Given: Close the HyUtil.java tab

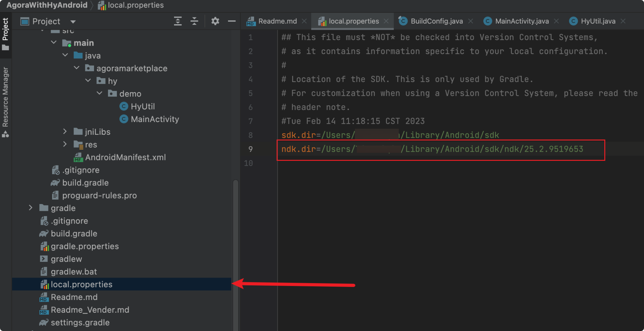Looking at the screenshot, I should point(623,21).
